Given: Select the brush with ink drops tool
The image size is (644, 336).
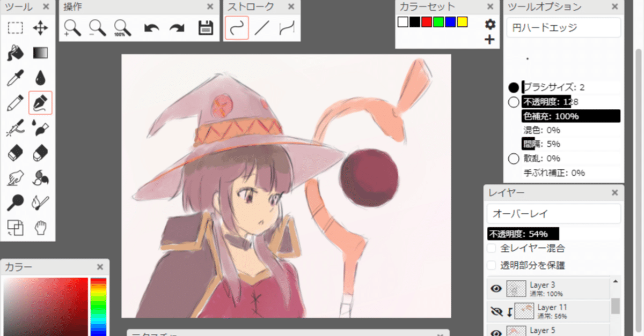Looking at the screenshot, I should pos(40,128).
